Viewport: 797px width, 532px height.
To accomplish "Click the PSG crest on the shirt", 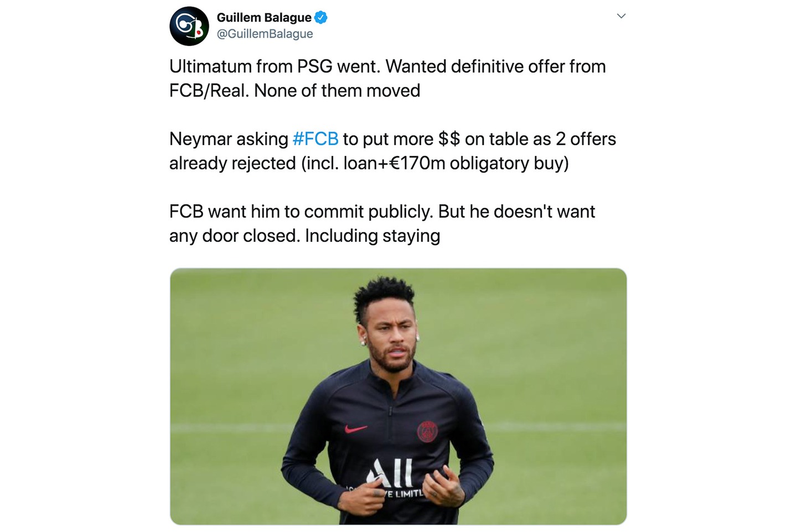I will [427, 431].
